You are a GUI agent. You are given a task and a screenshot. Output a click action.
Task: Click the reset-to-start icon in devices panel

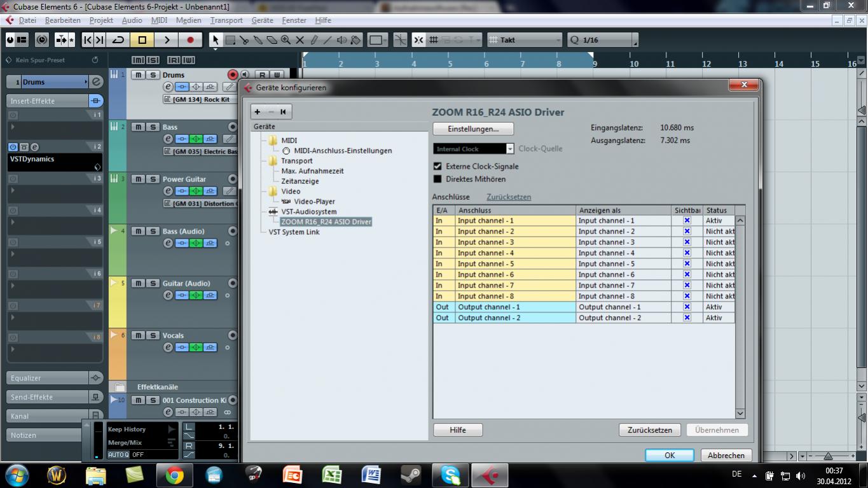(283, 112)
